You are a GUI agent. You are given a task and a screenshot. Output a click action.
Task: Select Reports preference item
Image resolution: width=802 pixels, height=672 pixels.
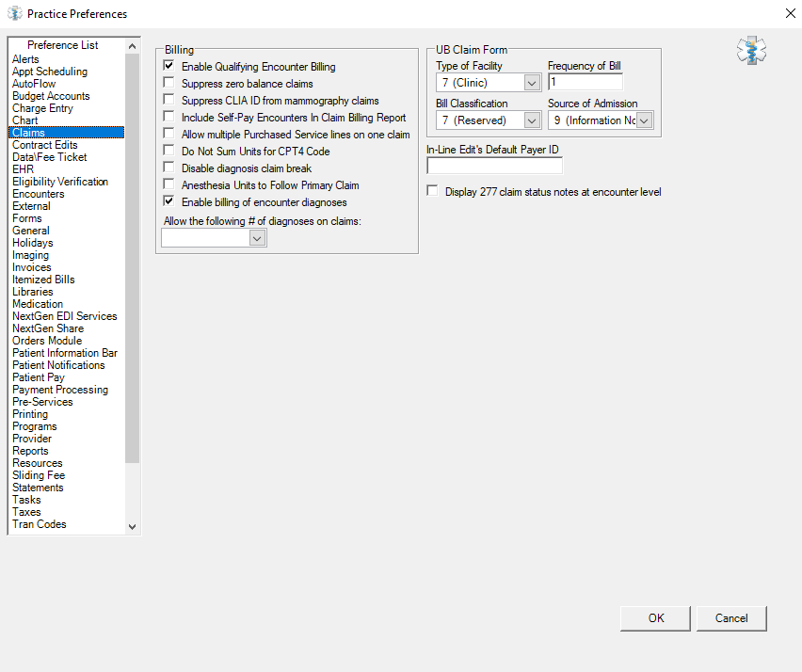pyautogui.click(x=30, y=451)
